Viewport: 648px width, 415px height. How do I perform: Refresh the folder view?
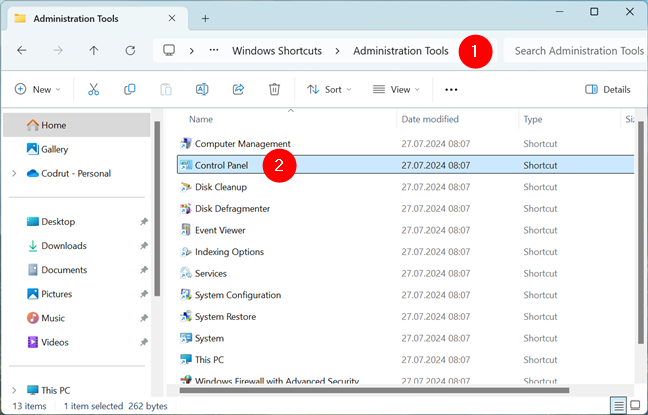pos(130,50)
